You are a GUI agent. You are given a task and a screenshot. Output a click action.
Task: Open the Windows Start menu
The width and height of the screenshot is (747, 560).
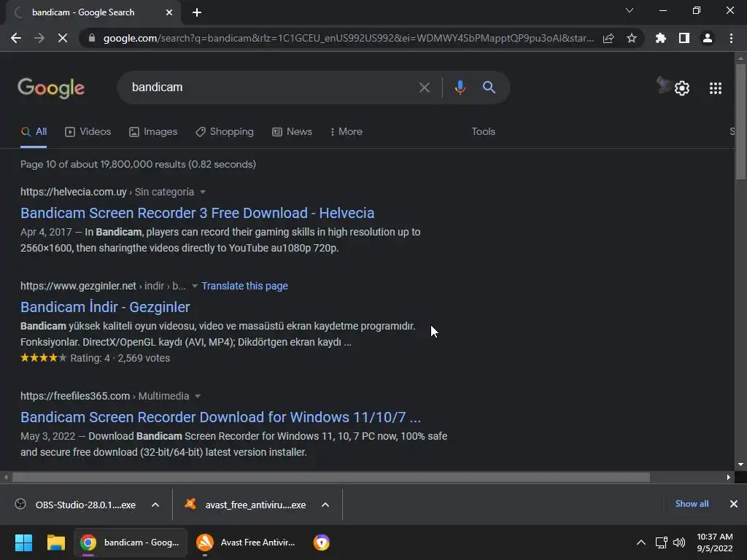(x=23, y=542)
